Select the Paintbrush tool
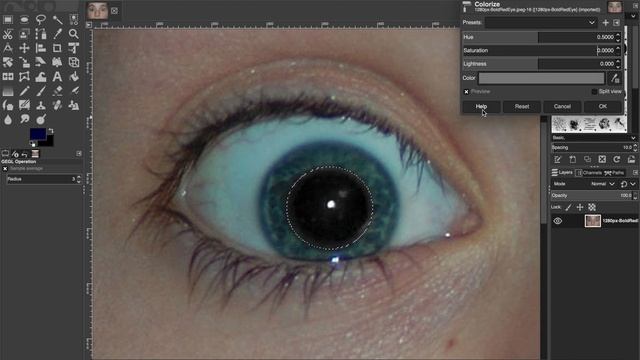This screenshot has height=360, width=640. point(41,91)
